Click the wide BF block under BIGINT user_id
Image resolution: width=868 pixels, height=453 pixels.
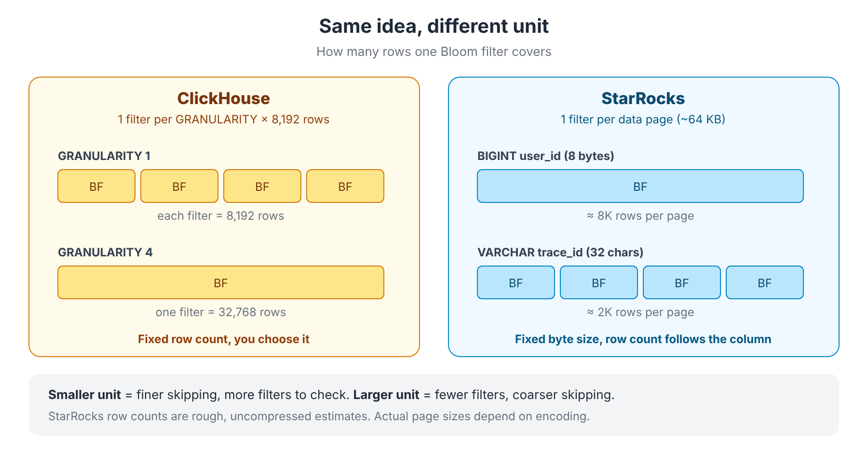(x=640, y=186)
